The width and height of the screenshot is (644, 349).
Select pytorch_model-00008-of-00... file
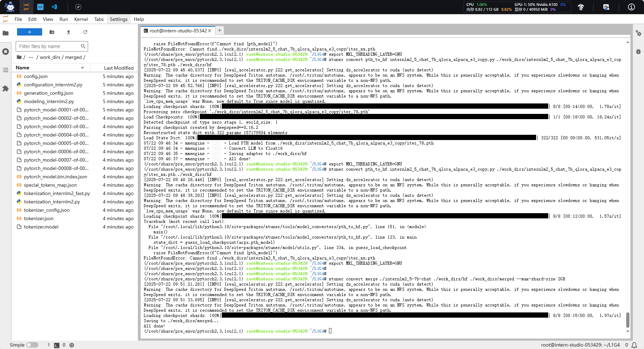[75, 168]
